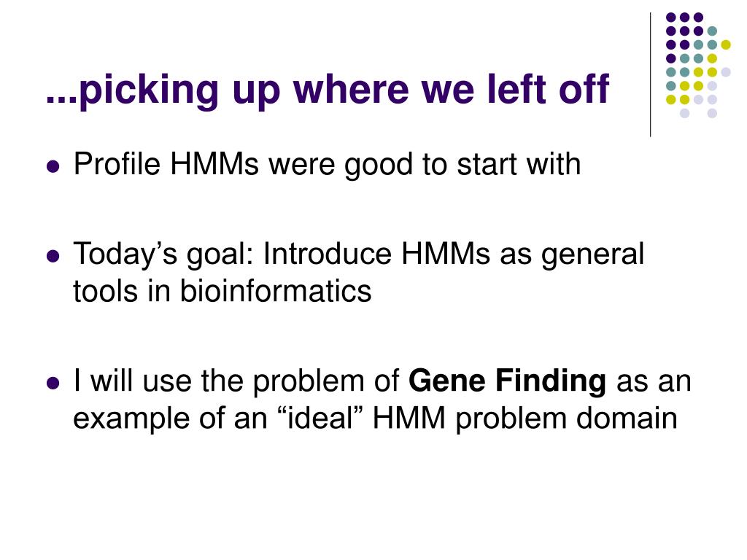
Task: Click the yellow dot at right edge of dot grid
Action: click(726, 44)
